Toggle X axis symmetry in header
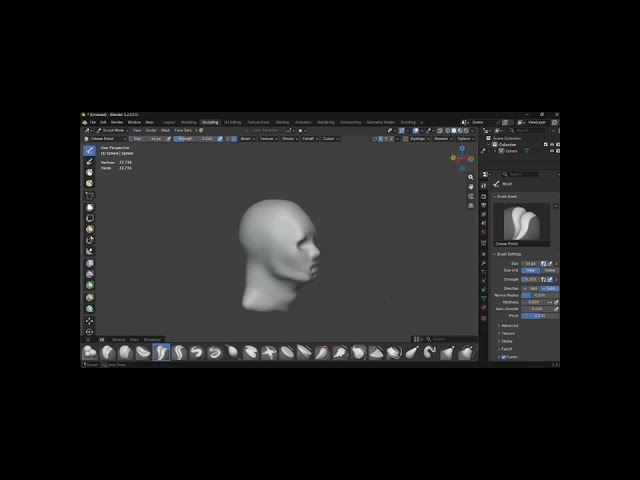Viewport: 640px width, 480px height. (x=381, y=139)
